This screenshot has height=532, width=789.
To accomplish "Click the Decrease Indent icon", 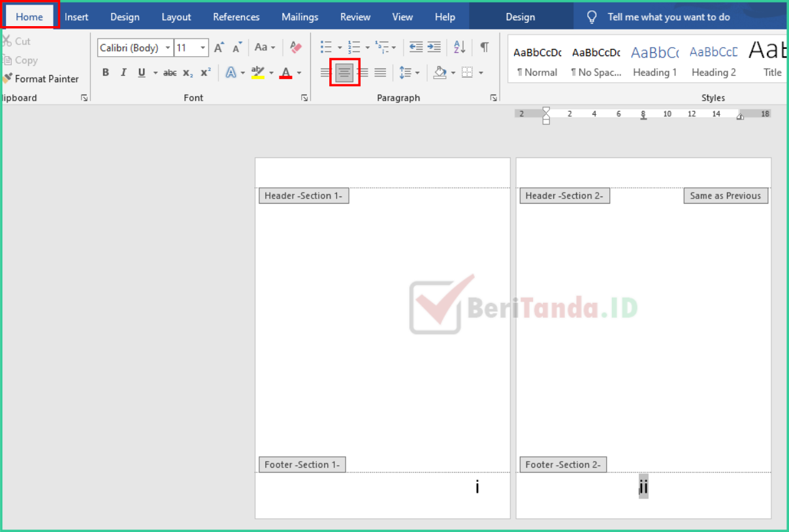I will pos(415,47).
